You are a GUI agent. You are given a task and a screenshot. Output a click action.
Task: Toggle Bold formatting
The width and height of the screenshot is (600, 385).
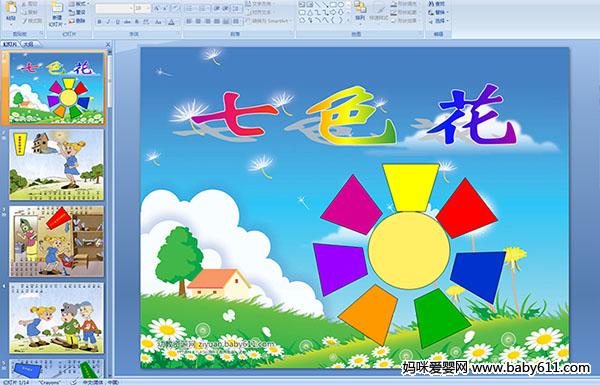tap(99, 22)
